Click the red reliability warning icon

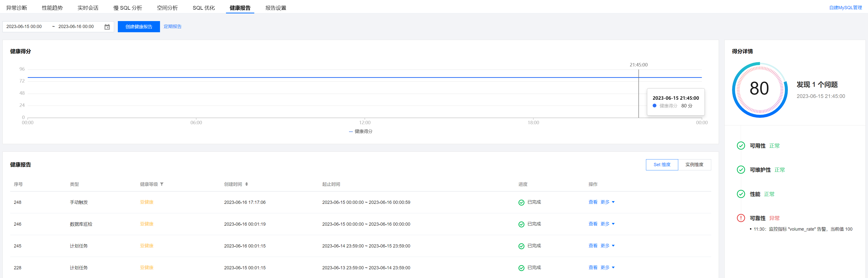(x=741, y=218)
